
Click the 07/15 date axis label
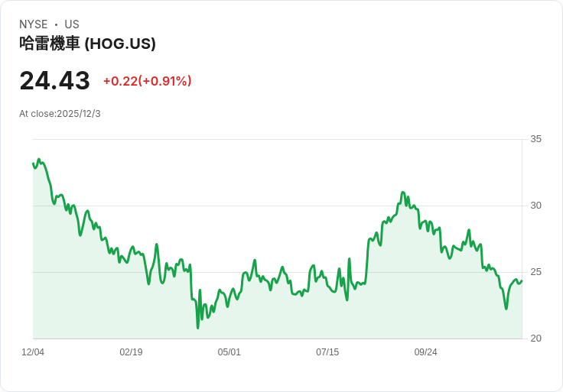point(327,352)
